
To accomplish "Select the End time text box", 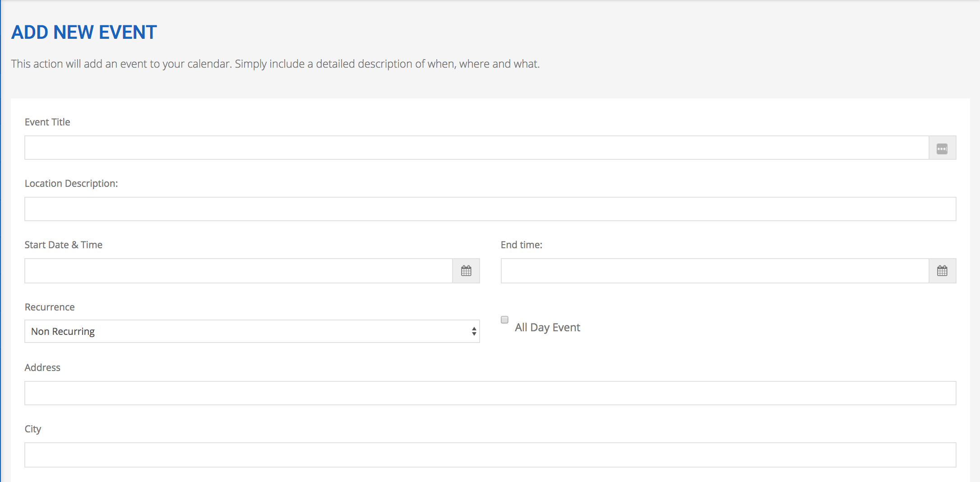I will (x=715, y=271).
